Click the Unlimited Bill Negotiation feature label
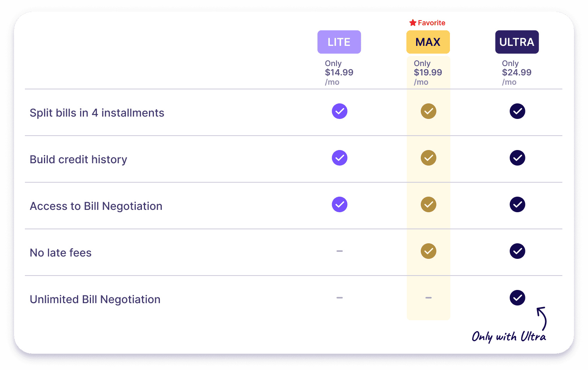The width and height of the screenshot is (588, 370). click(95, 299)
